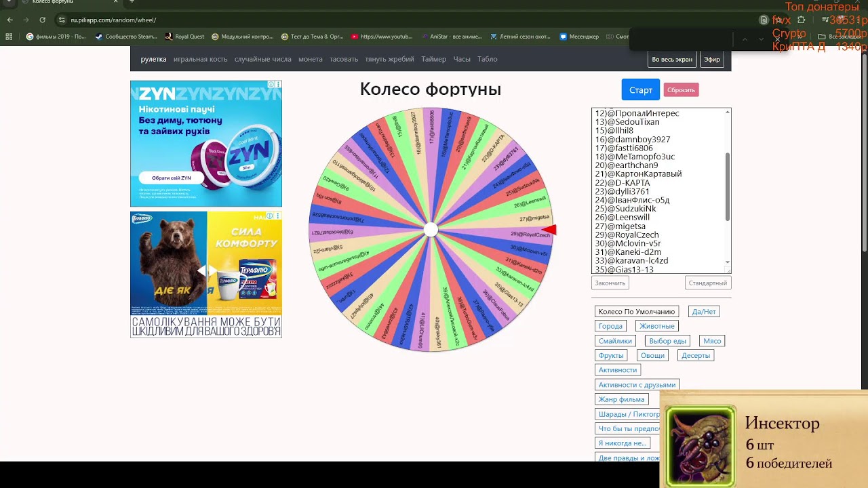
Task: Go back using the browser back arrow
Action: (x=10, y=20)
